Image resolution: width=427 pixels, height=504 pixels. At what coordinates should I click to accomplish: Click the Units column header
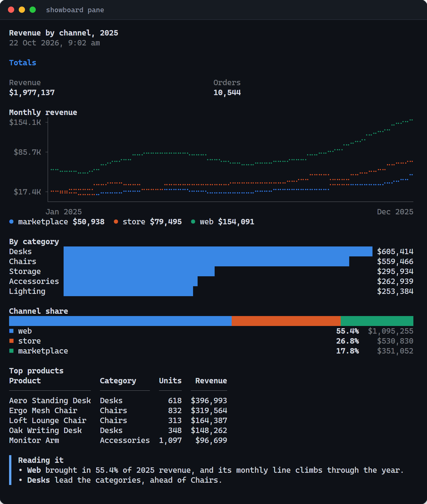tap(170, 381)
